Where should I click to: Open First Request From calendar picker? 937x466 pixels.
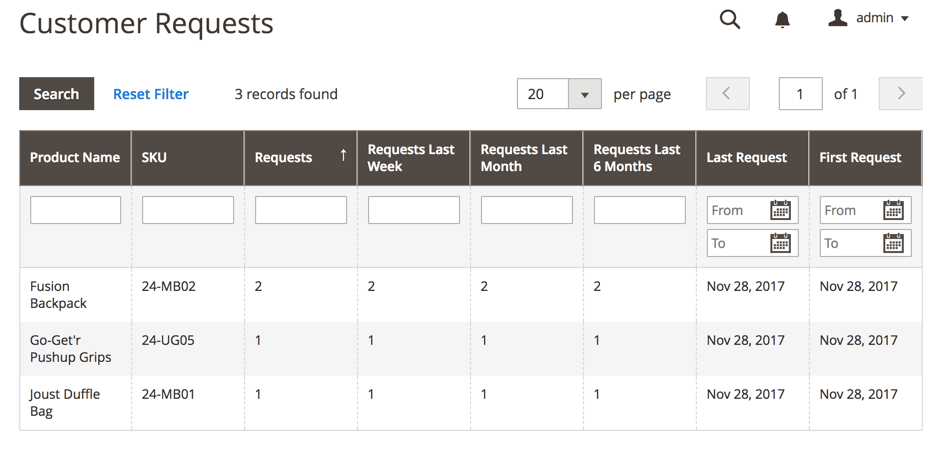click(893, 210)
